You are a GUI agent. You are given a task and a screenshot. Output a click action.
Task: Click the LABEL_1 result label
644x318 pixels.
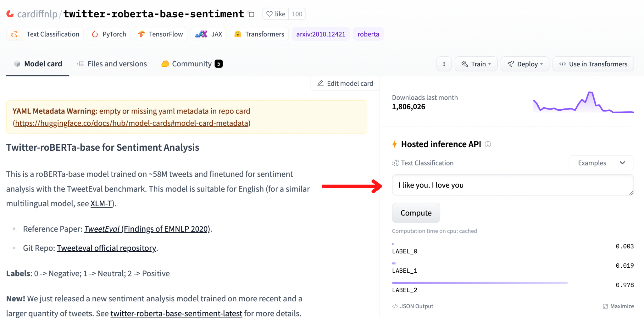(405, 271)
